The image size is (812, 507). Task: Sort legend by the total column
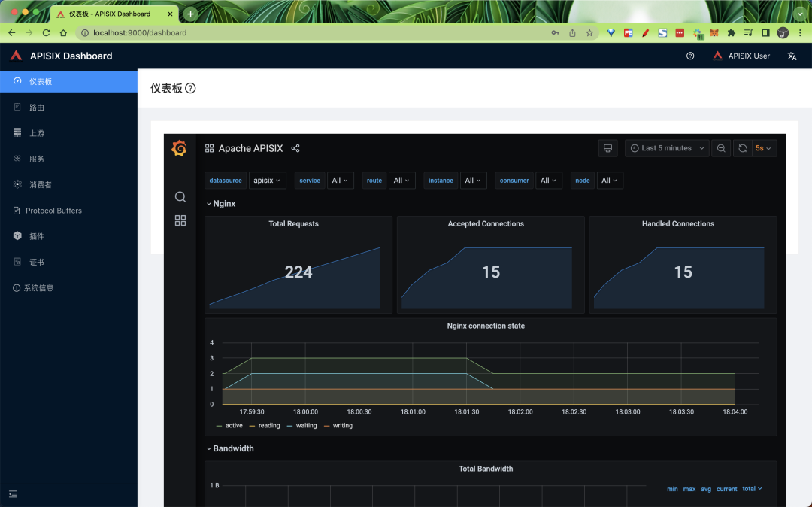(x=752, y=489)
